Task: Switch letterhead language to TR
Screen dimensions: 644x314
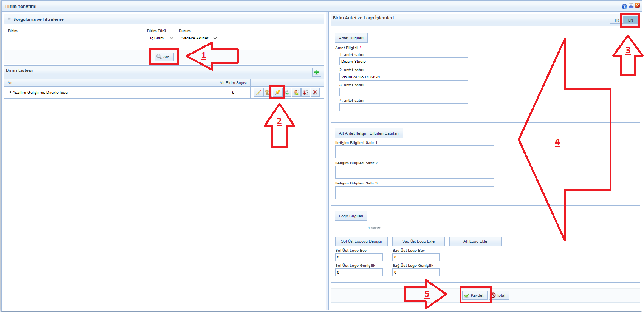Action: click(x=616, y=20)
